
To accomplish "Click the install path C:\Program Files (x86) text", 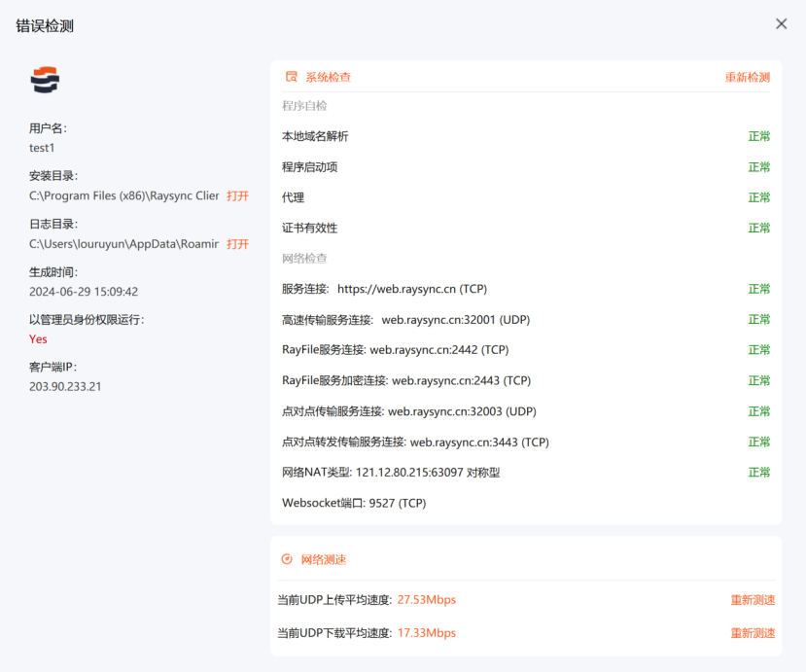I will [x=123, y=195].
